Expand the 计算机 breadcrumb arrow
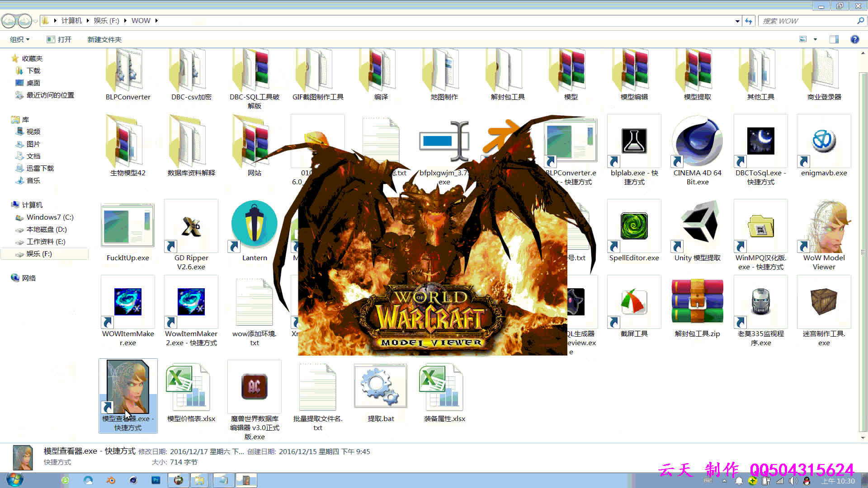 [88, 21]
